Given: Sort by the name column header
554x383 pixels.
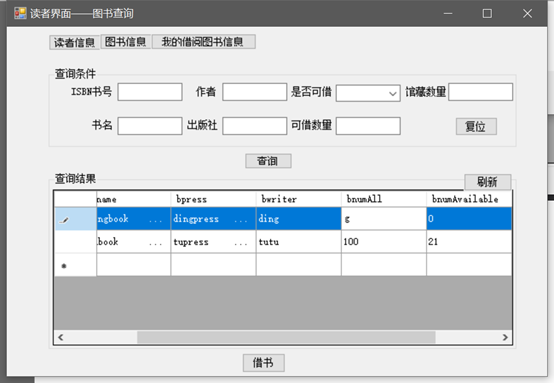Looking at the screenshot, I should 133,199.
